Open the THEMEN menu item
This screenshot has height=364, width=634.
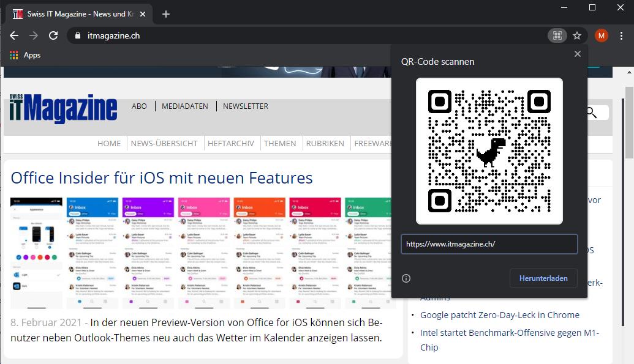pos(280,143)
